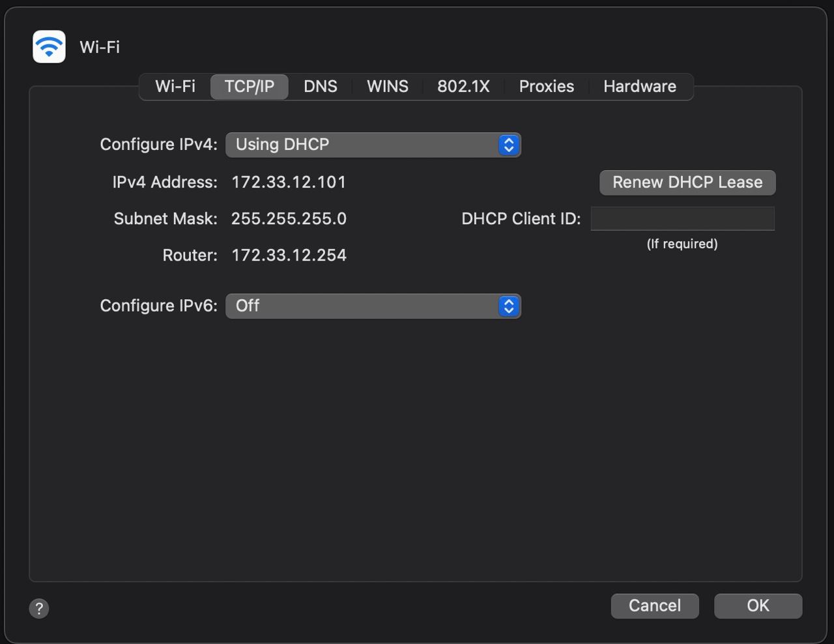834x644 pixels.
Task: Switch to the 802.1X tab
Action: pyautogui.click(x=463, y=87)
